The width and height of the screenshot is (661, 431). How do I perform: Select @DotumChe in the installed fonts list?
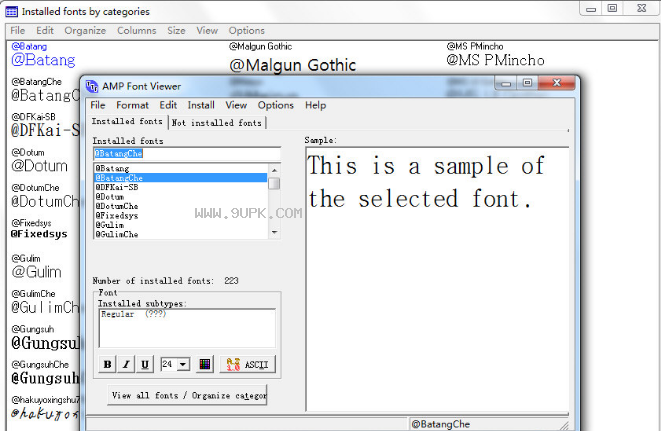[180, 206]
